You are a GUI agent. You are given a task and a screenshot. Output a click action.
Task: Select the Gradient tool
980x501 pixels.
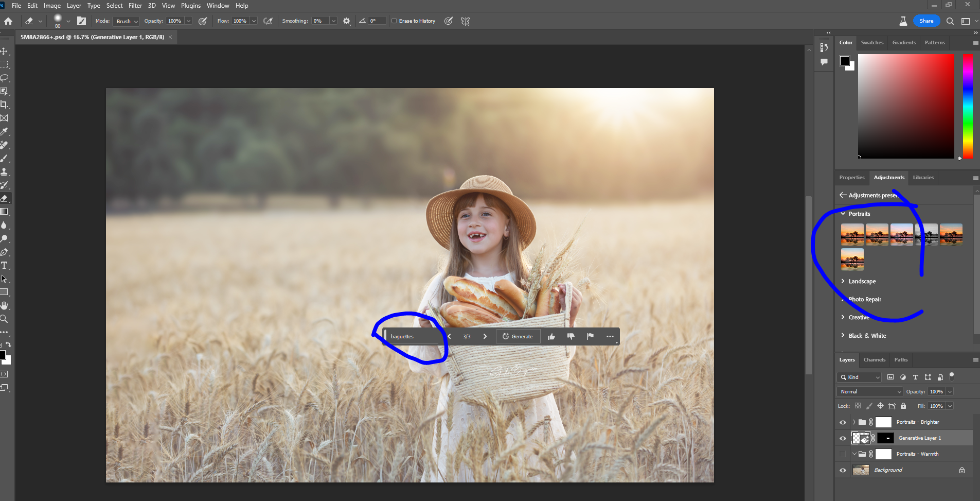[x=4, y=212]
